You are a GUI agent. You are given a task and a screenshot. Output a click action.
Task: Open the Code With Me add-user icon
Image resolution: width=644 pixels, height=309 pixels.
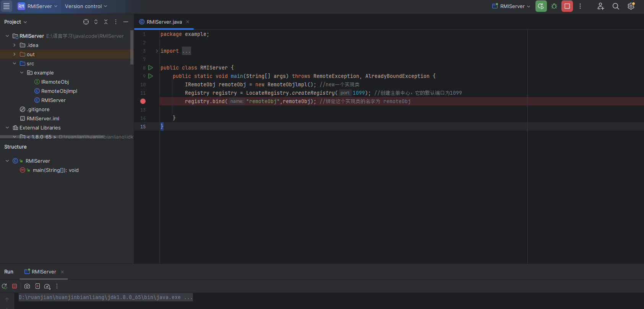[x=600, y=6]
